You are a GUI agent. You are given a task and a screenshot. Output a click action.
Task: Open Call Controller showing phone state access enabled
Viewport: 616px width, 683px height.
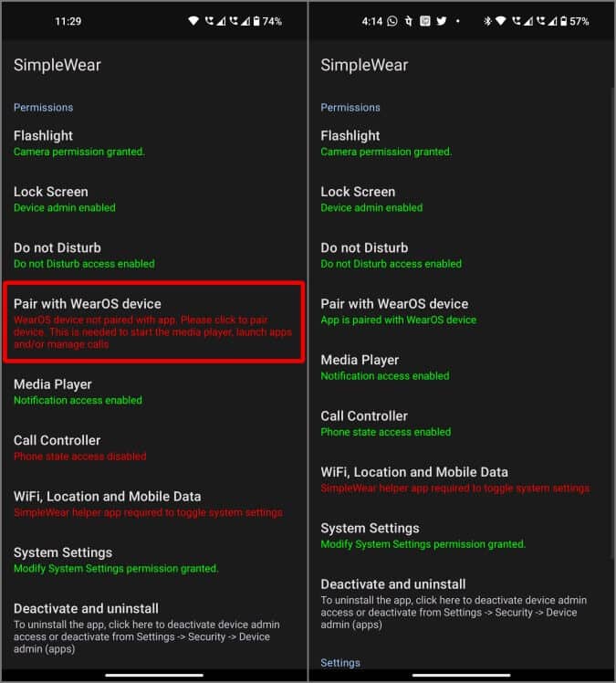pos(461,424)
